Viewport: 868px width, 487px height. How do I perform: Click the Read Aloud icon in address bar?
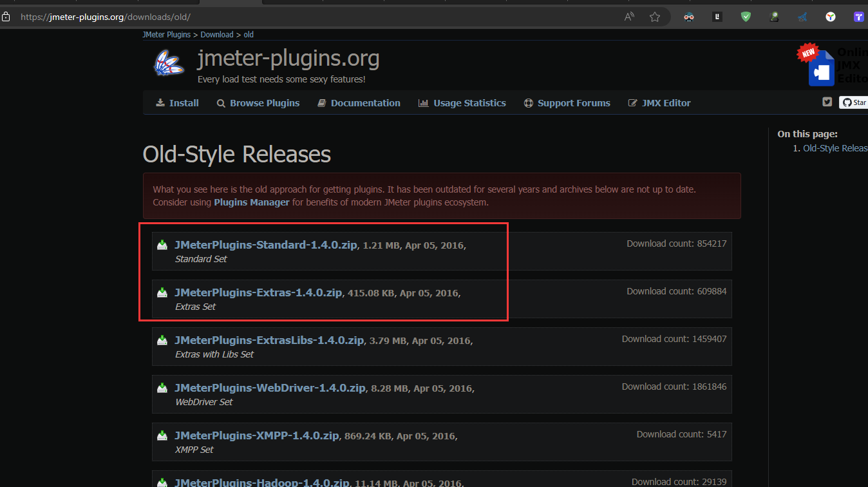pyautogui.click(x=629, y=17)
